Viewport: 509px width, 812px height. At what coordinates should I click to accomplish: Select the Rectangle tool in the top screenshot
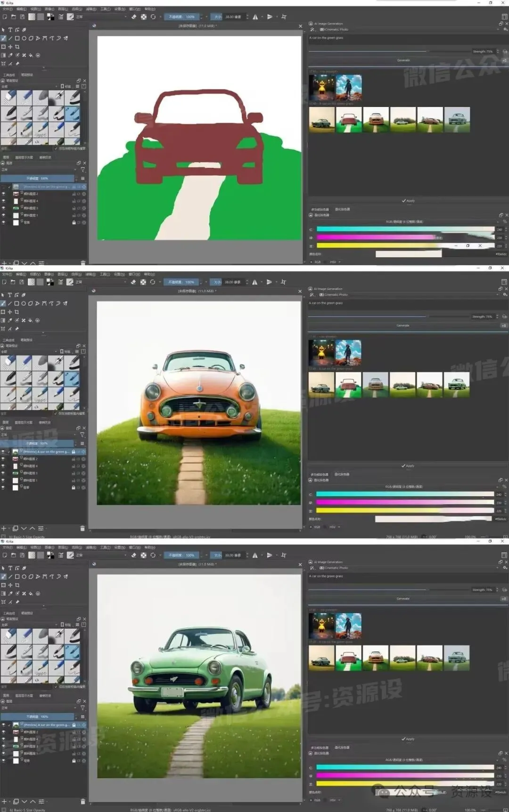pos(17,38)
